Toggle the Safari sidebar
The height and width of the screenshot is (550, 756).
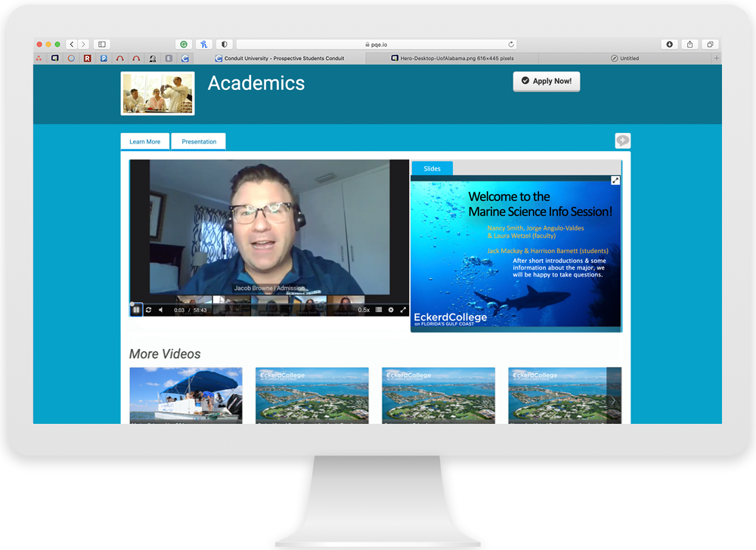coord(102,45)
